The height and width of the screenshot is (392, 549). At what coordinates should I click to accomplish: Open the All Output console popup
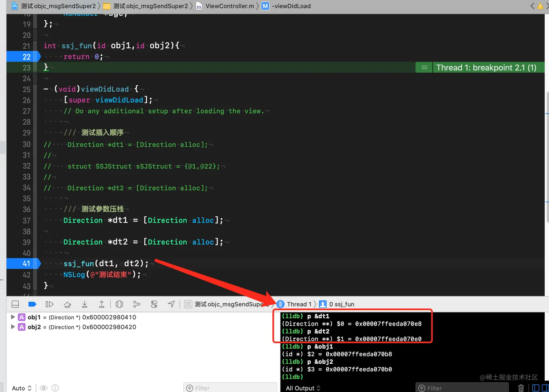coord(303,388)
